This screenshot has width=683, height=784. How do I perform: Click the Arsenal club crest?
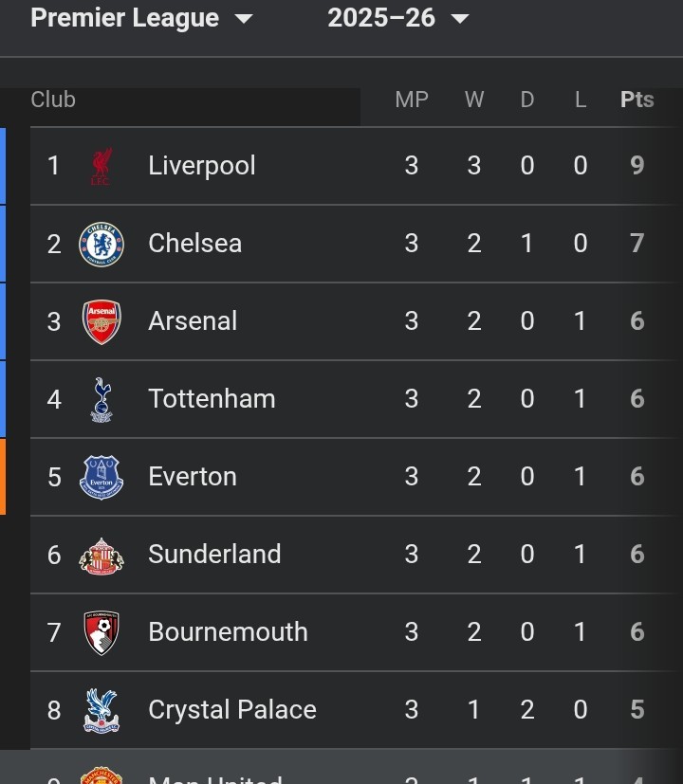(x=102, y=322)
